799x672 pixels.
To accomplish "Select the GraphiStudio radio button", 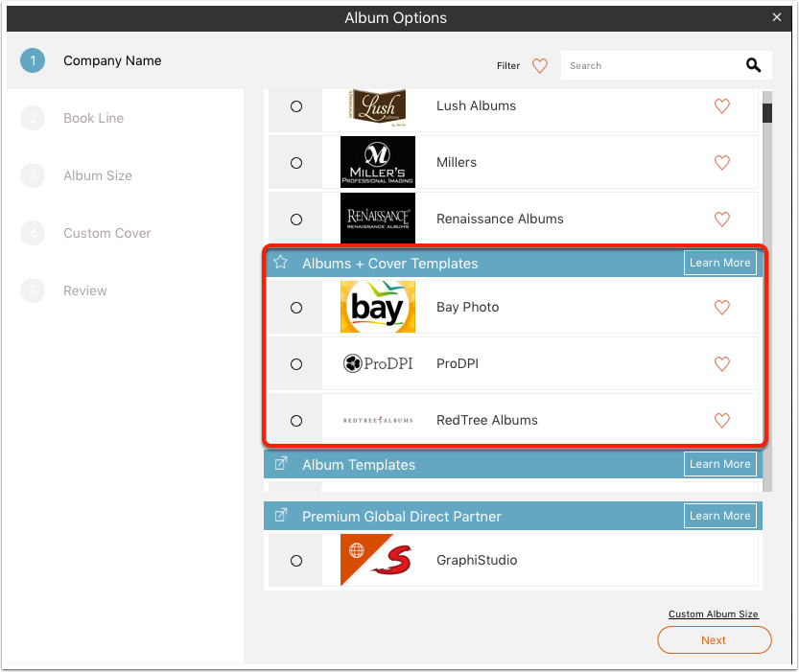I will 296,561.
